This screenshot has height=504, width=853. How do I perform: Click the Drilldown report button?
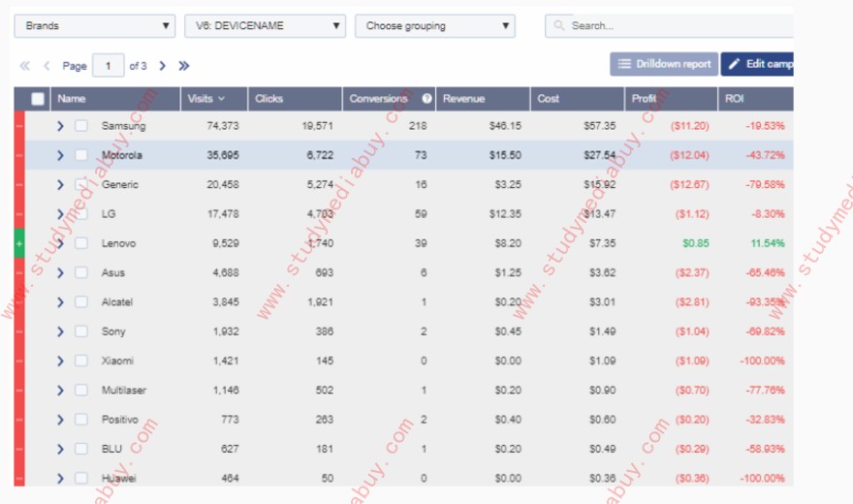pos(664,64)
